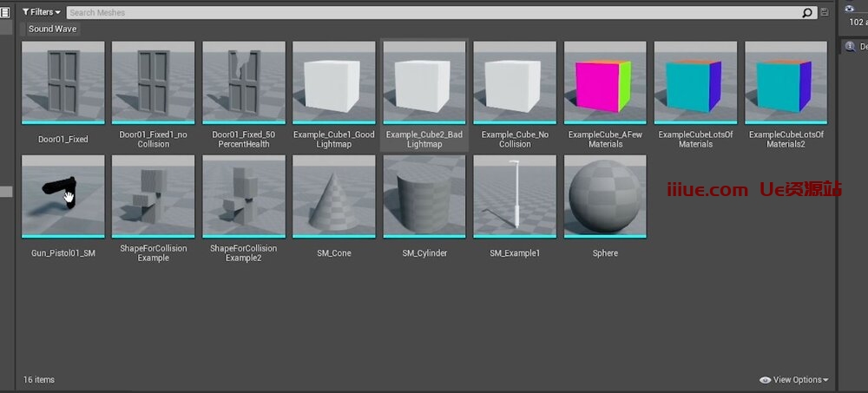Select the SM_Cylinder mesh thumbnail
This screenshot has width=868, height=393.
coord(424,196)
